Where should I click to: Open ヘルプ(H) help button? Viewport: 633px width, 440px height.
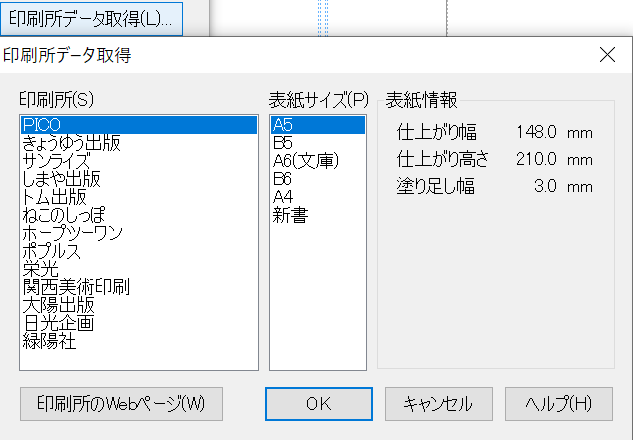coord(559,404)
